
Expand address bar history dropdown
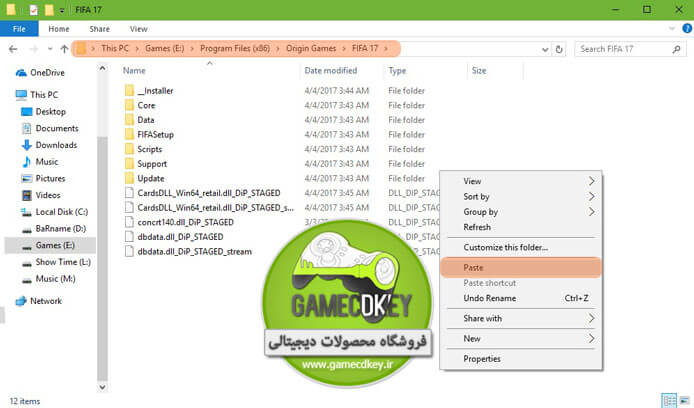pos(545,49)
